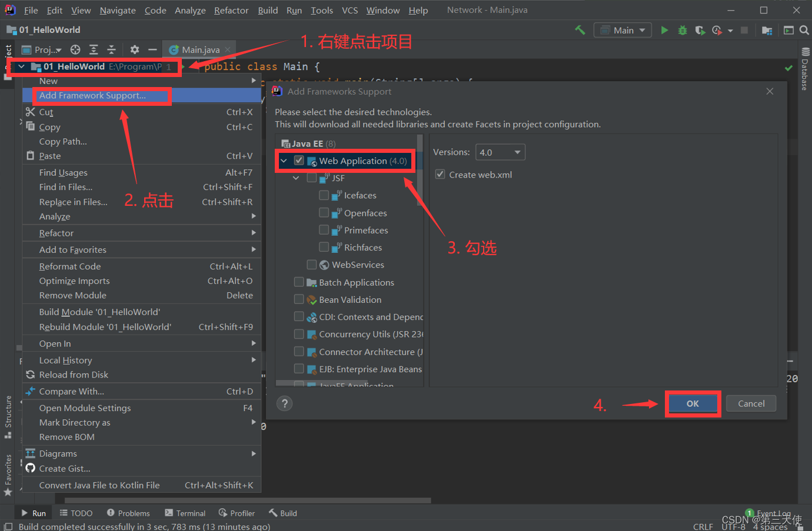812x531 pixels.
Task: Click the help question mark button
Action: coord(284,403)
